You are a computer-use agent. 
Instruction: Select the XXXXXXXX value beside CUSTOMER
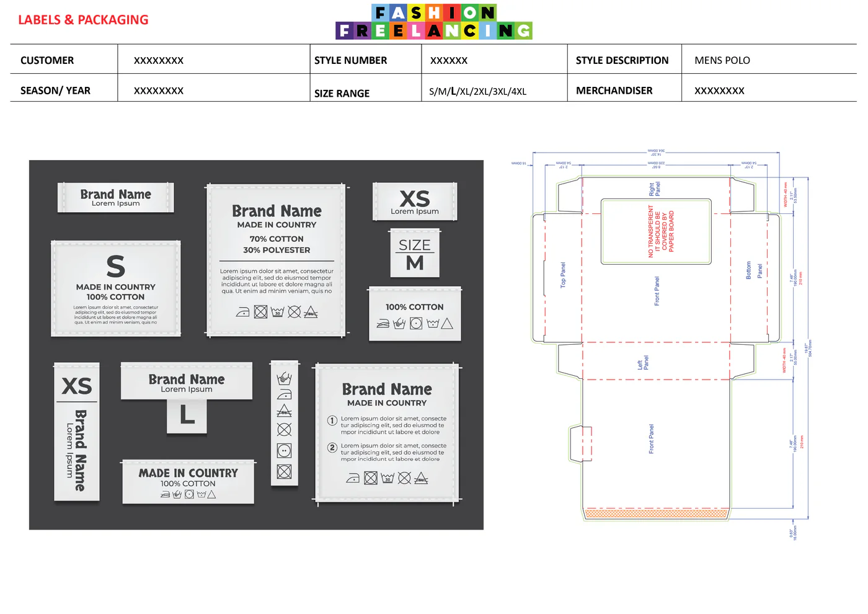(x=159, y=60)
